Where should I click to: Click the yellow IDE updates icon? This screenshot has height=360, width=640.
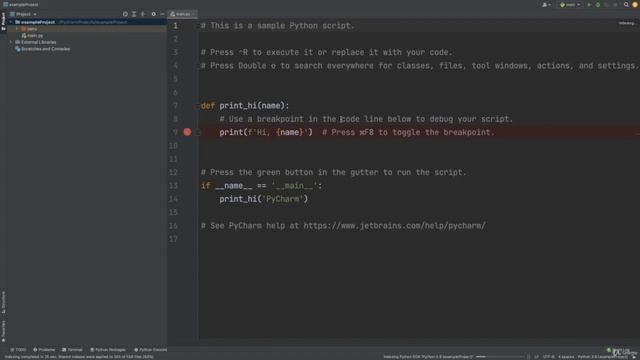635,5
